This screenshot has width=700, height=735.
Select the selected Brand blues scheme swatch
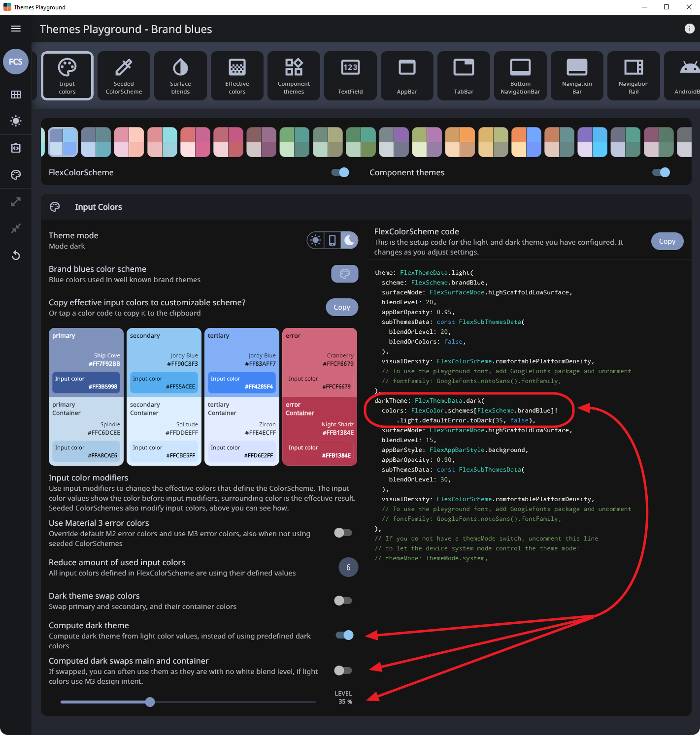(x=63, y=142)
